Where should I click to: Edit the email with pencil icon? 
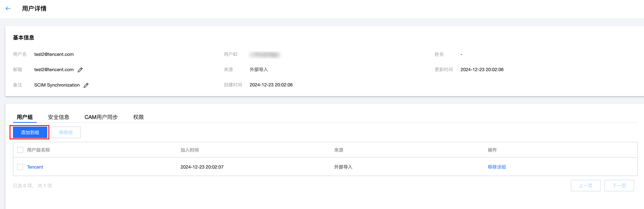pos(80,70)
